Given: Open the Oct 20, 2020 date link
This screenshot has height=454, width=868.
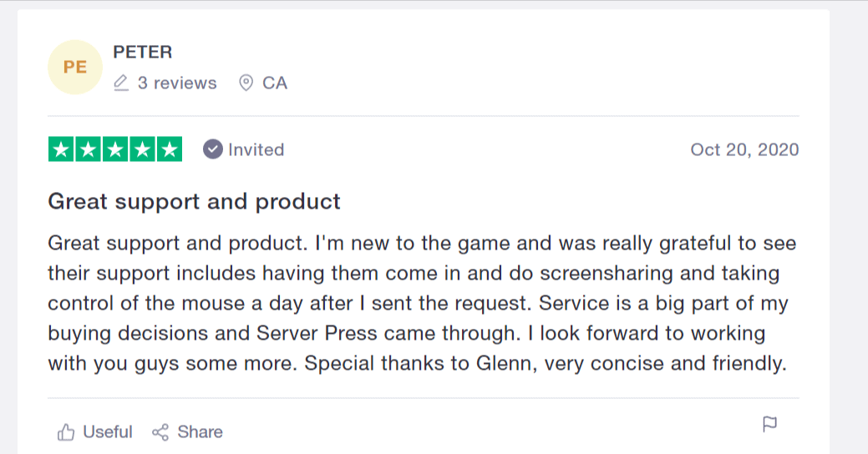Looking at the screenshot, I should tap(744, 149).
